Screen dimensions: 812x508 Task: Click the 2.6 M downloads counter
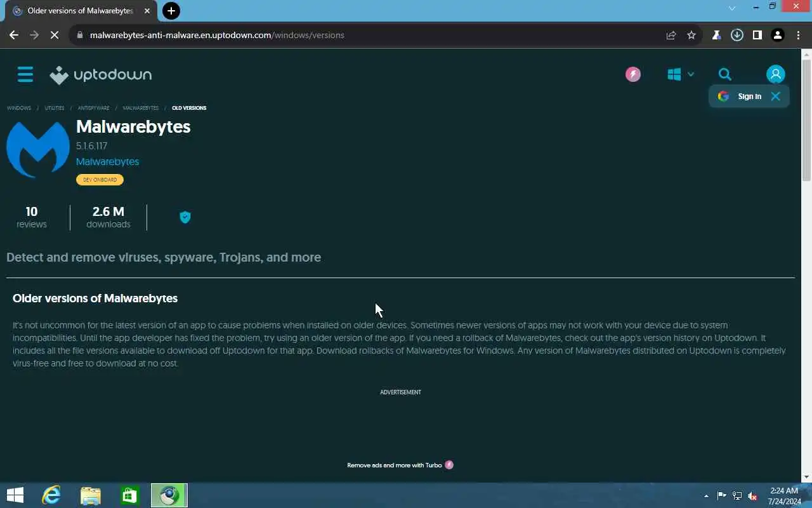[108, 217]
